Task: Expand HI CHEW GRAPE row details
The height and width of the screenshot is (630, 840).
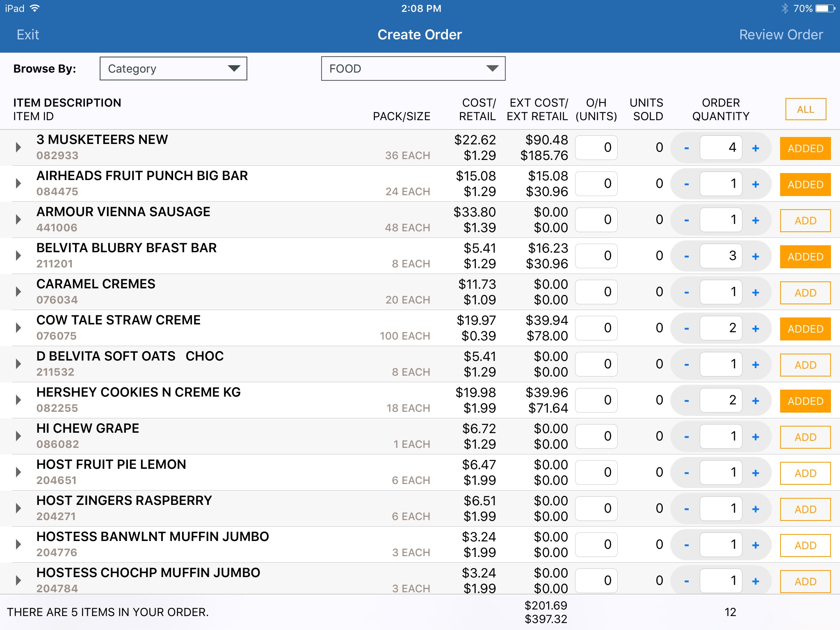Action: (18, 436)
